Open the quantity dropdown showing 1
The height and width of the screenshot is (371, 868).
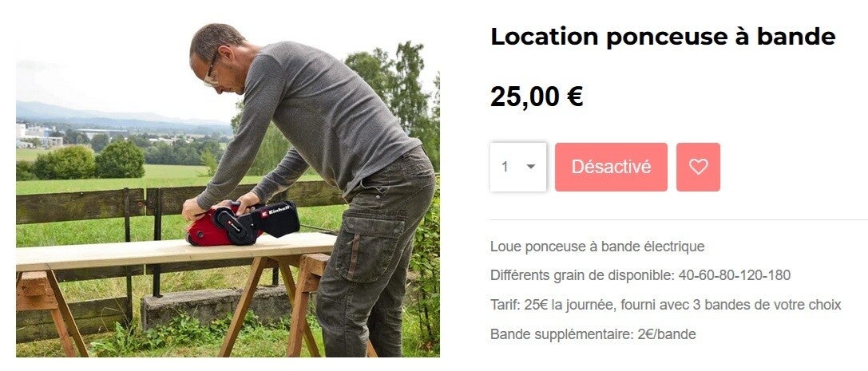pyautogui.click(x=518, y=167)
